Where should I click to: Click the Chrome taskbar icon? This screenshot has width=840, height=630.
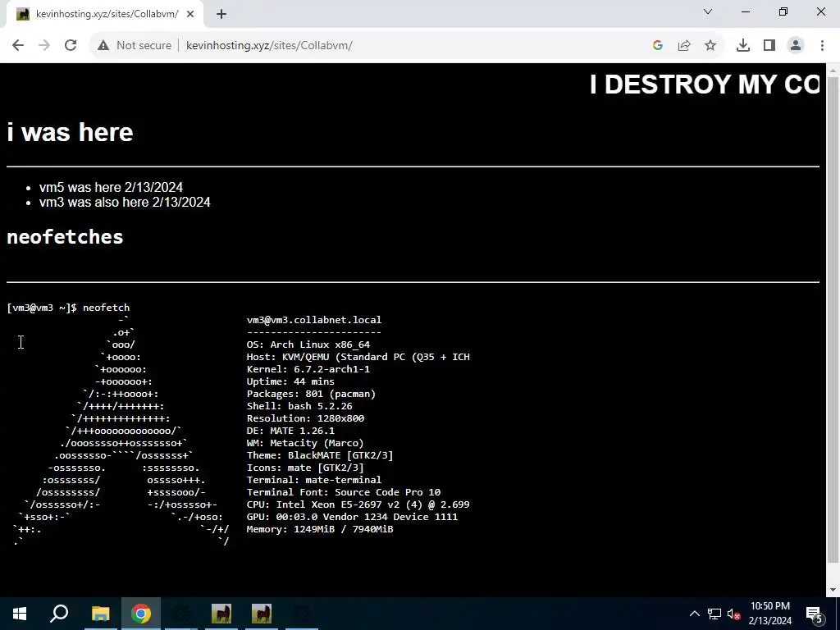pyautogui.click(x=141, y=614)
